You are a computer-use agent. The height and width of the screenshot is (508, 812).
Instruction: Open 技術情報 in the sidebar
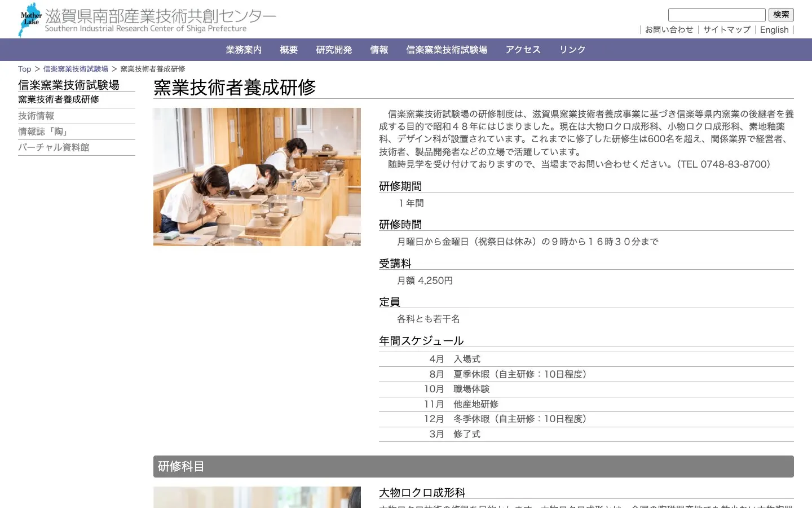[x=36, y=116]
